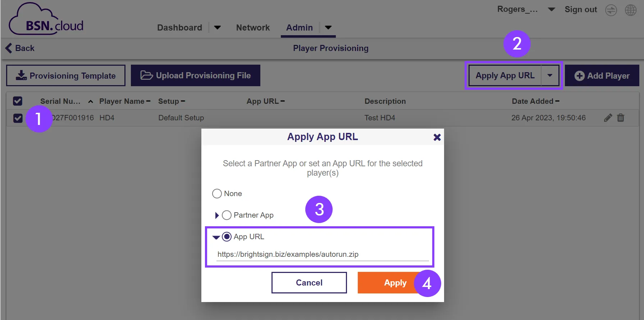Click the orange Apply button
The height and width of the screenshot is (320, 644).
(x=395, y=283)
